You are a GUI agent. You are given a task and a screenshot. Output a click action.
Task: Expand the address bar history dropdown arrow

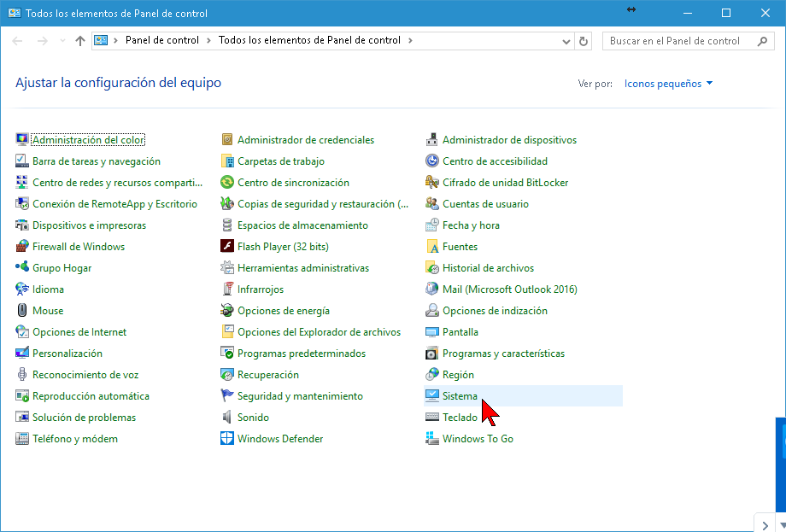tap(566, 41)
